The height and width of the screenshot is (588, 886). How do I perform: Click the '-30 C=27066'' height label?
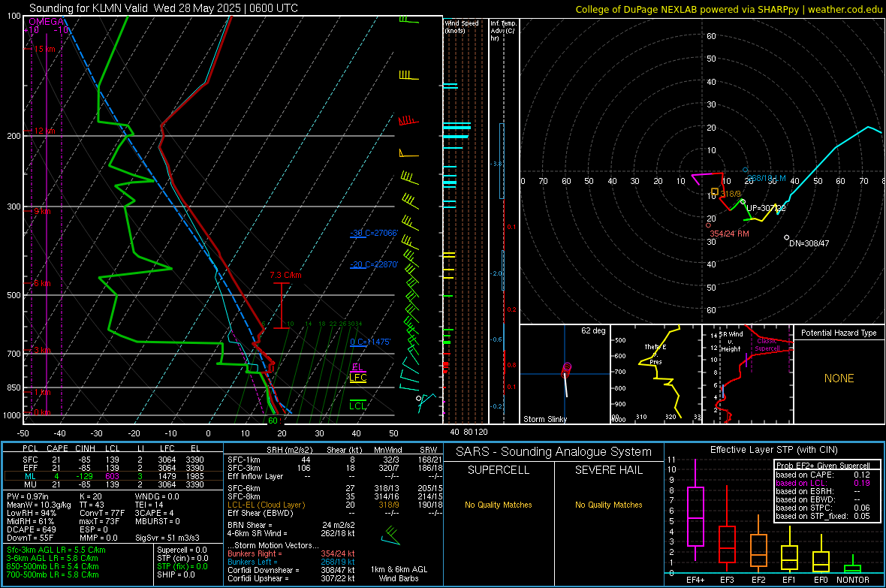click(374, 233)
